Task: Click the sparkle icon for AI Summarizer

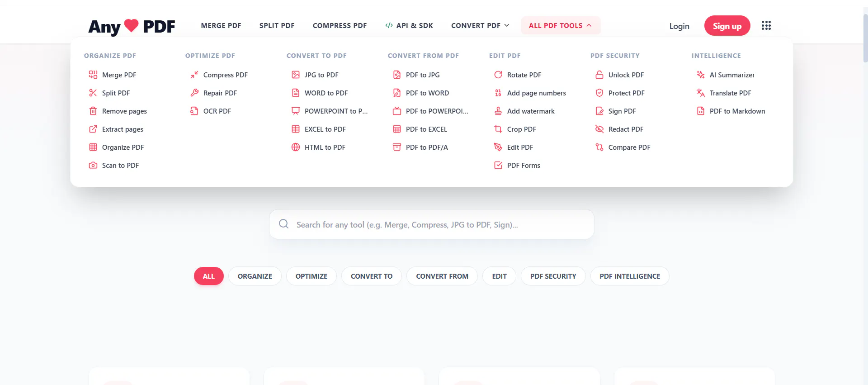Action: tap(701, 75)
